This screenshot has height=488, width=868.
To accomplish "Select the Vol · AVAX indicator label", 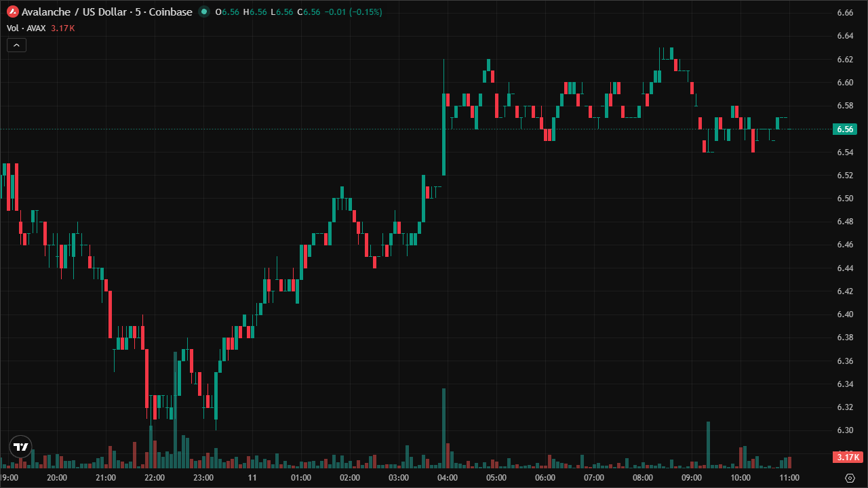I will 26,28.
